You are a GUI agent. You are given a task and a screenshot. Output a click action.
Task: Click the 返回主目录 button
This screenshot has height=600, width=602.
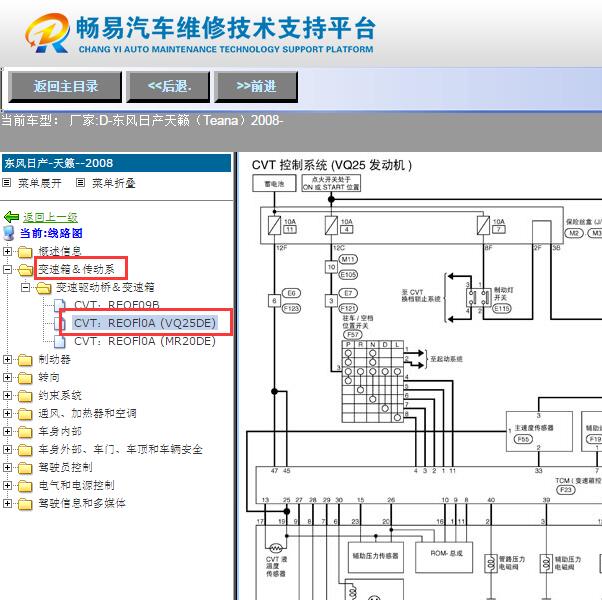(x=65, y=87)
